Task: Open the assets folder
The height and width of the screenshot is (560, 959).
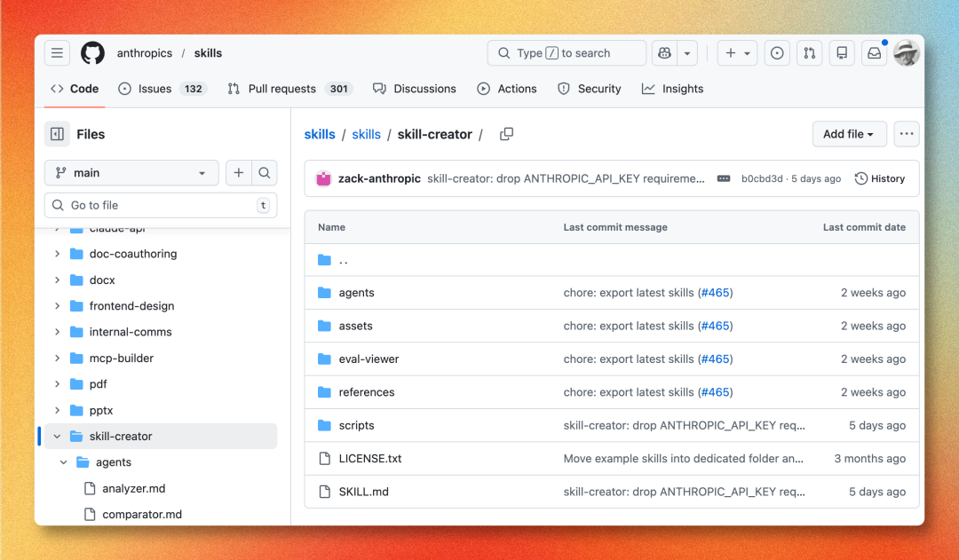Action: (355, 326)
